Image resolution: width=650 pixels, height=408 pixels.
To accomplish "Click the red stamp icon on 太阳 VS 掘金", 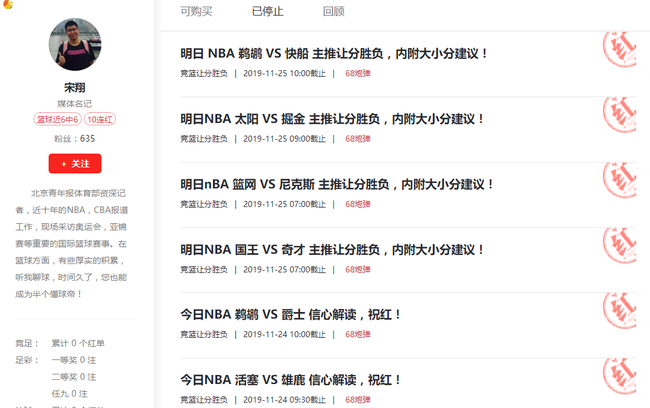I will (x=620, y=115).
